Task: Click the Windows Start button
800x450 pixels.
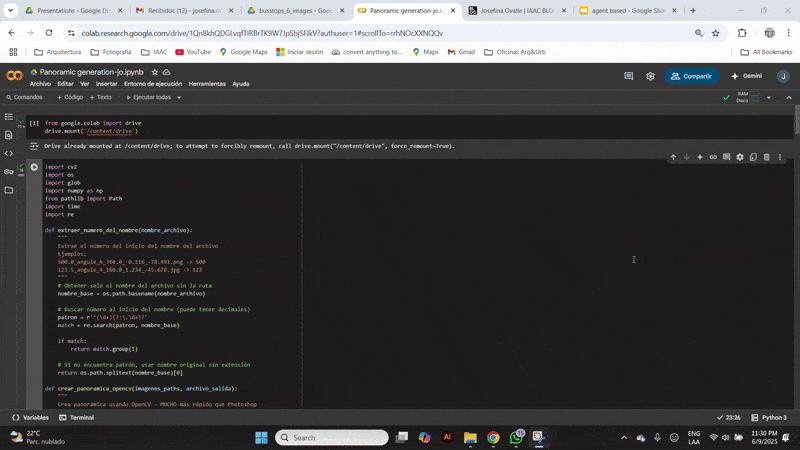Action: 261,438
